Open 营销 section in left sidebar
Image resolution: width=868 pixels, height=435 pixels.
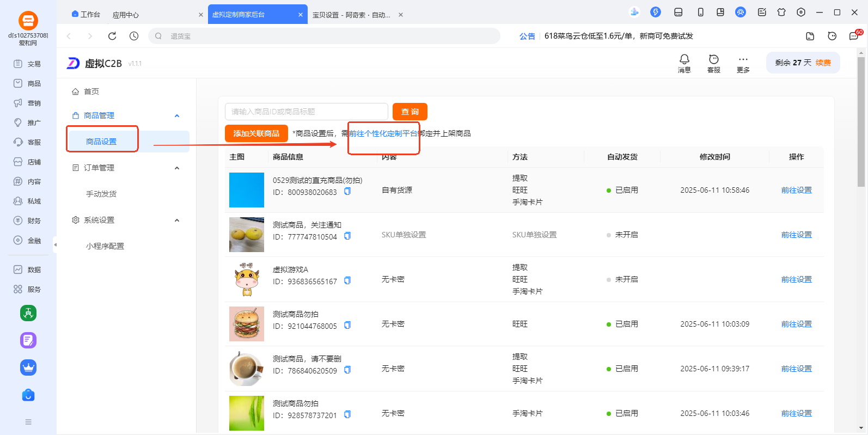(x=27, y=103)
